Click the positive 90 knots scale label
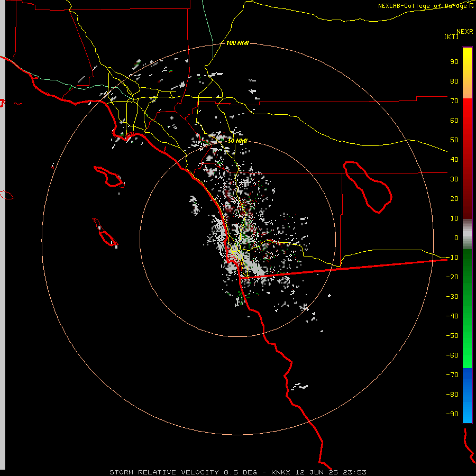The image size is (476, 476). [454, 62]
